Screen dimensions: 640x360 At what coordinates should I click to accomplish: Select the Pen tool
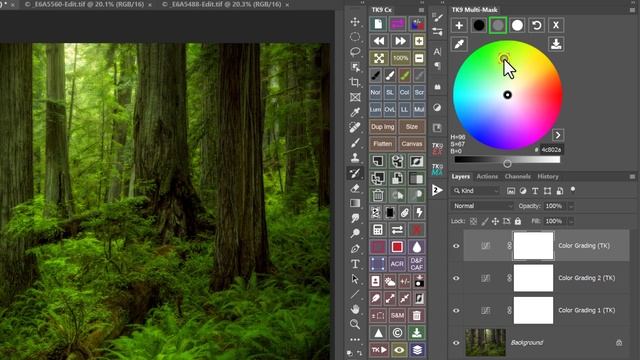(355, 249)
